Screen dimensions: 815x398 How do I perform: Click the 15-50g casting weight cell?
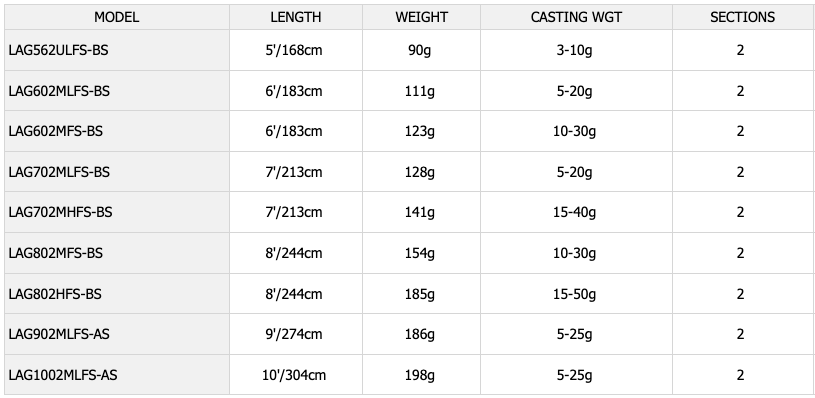pyautogui.click(x=576, y=294)
